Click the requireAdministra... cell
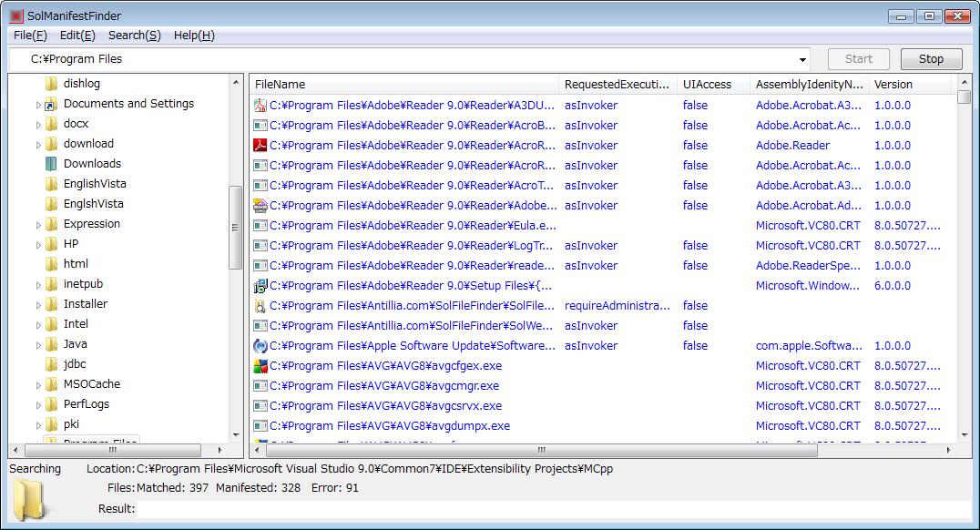This screenshot has height=530, width=980. 617,306
